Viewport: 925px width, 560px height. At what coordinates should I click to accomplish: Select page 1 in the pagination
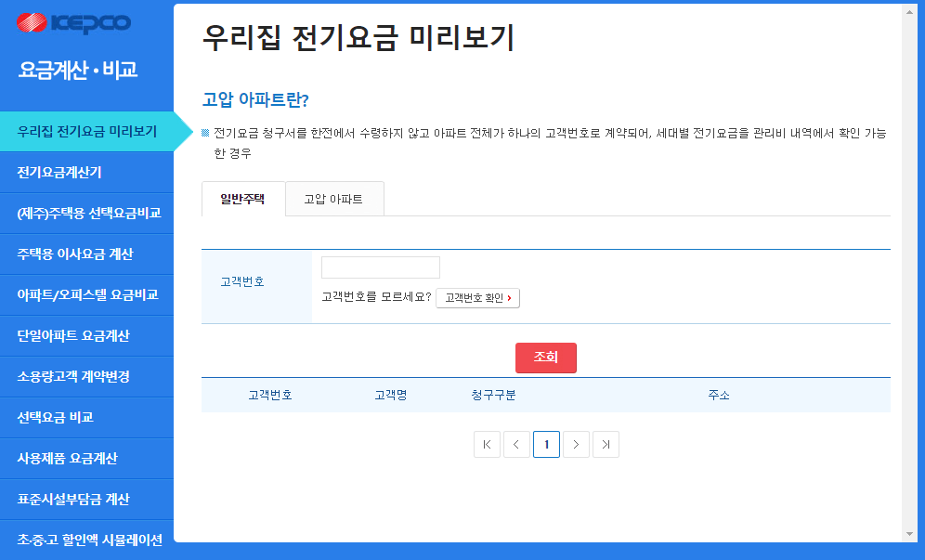546,444
